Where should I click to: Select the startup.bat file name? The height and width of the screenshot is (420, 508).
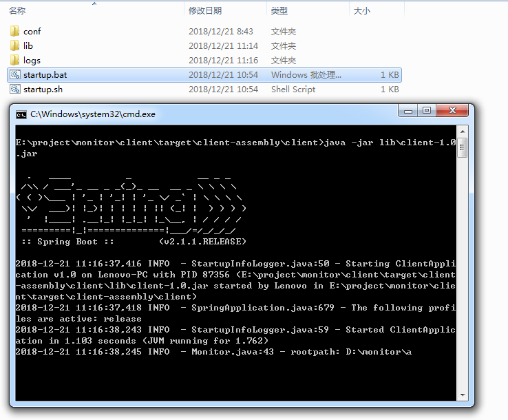coord(45,75)
